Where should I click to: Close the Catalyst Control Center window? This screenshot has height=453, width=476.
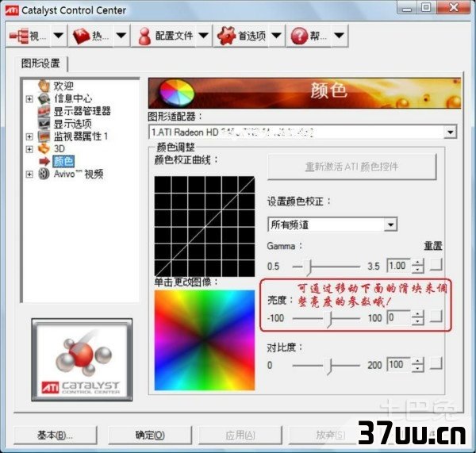pyautogui.click(x=454, y=8)
